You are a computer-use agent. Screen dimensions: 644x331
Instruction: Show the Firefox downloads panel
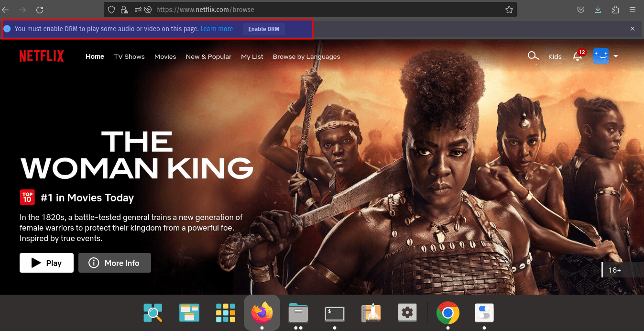pyautogui.click(x=598, y=10)
